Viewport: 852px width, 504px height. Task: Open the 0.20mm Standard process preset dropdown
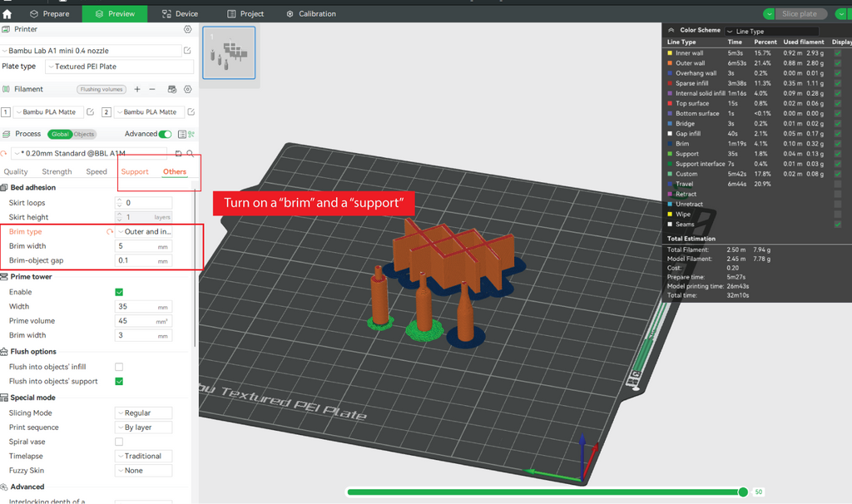click(90, 154)
